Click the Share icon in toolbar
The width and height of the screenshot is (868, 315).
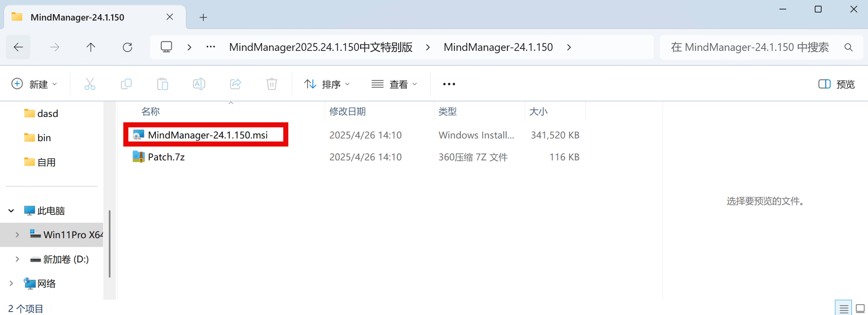click(235, 84)
